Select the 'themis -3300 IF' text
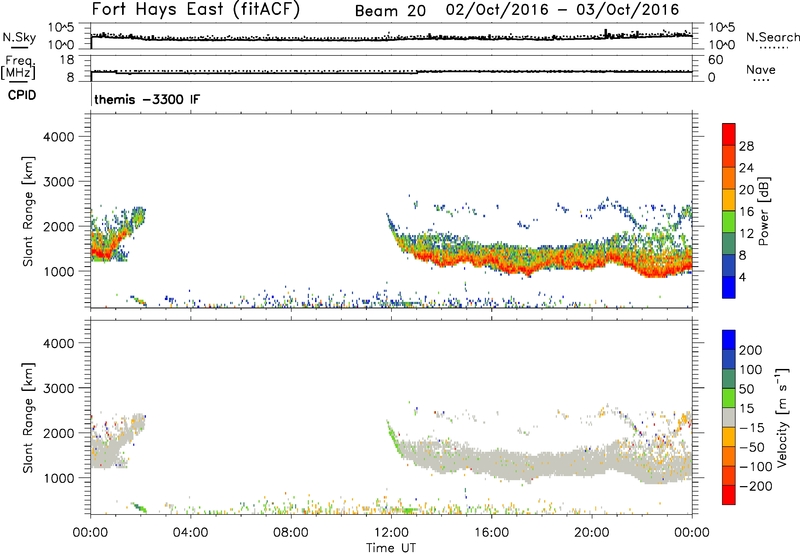Screen dimensions: 800x554 coord(147,99)
